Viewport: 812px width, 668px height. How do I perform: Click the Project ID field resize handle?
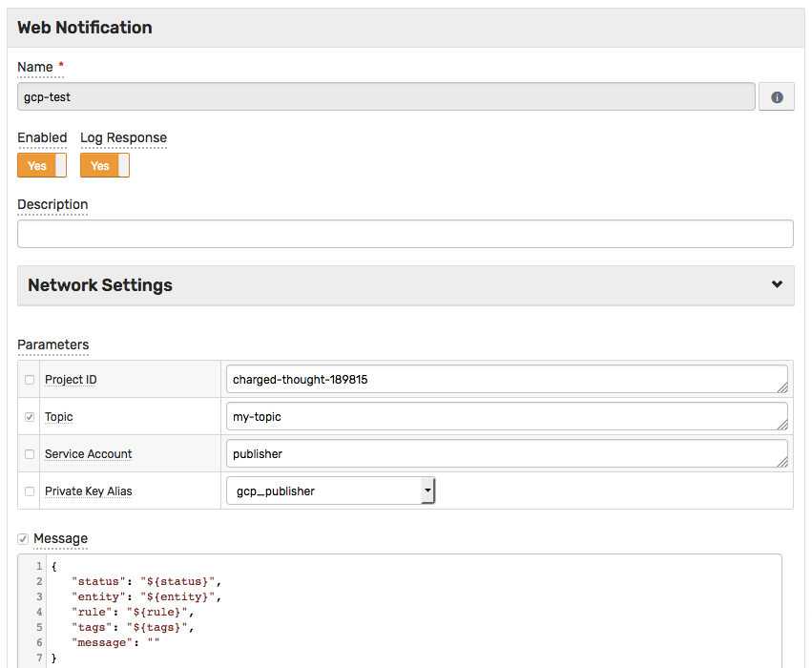tap(782, 387)
